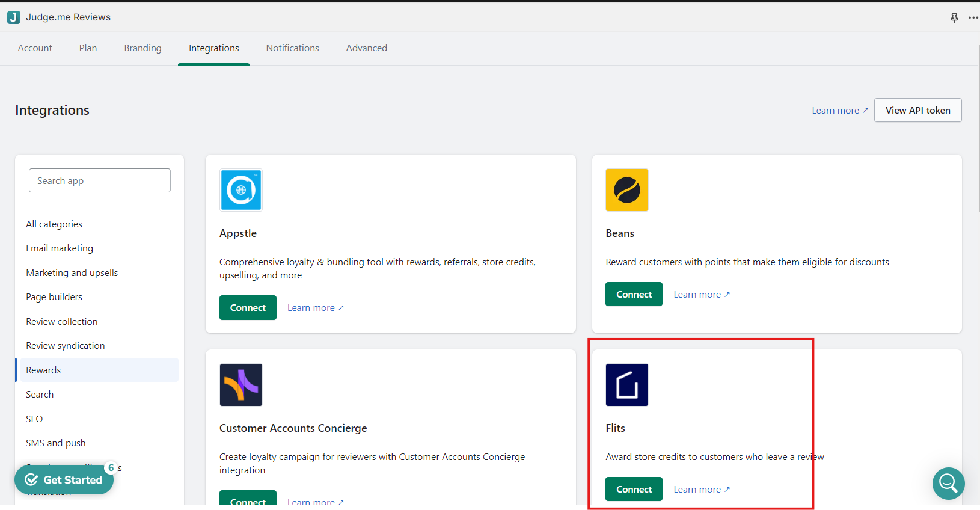Click the Flits app logo
Image resolution: width=980 pixels, height=510 pixels.
coord(627,385)
